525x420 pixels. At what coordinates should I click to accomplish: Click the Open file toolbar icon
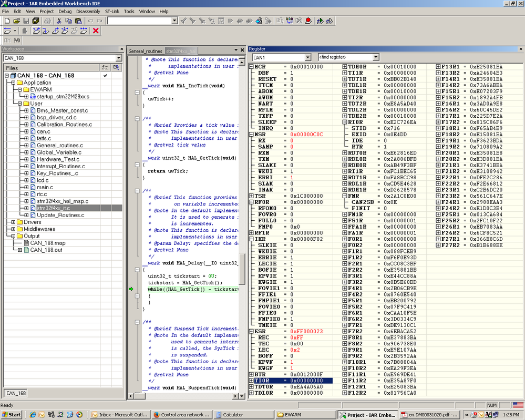point(16,21)
